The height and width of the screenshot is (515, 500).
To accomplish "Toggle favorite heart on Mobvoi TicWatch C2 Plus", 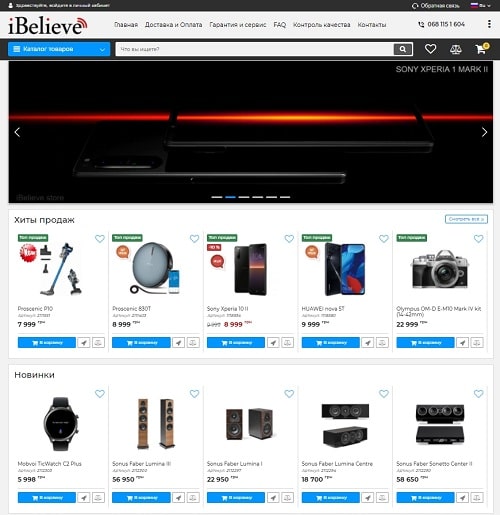I will click(x=100, y=394).
